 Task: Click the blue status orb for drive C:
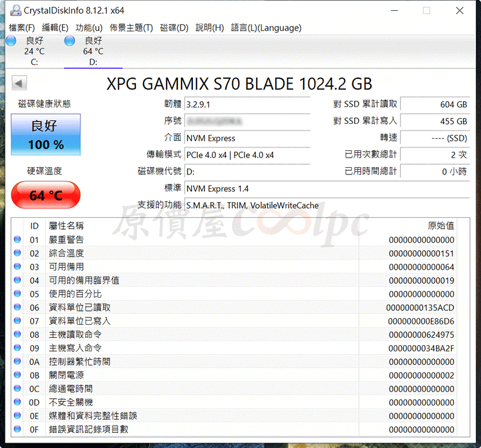click(11, 40)
